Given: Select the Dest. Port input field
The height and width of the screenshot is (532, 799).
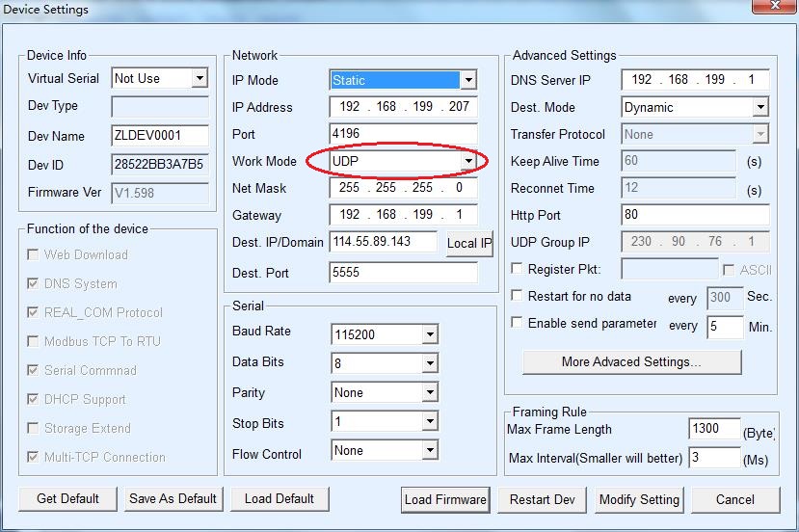Looking at the screenshot, I should 403,273.
